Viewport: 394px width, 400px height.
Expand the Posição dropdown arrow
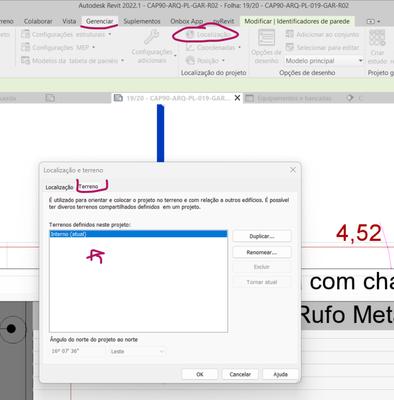223,61
